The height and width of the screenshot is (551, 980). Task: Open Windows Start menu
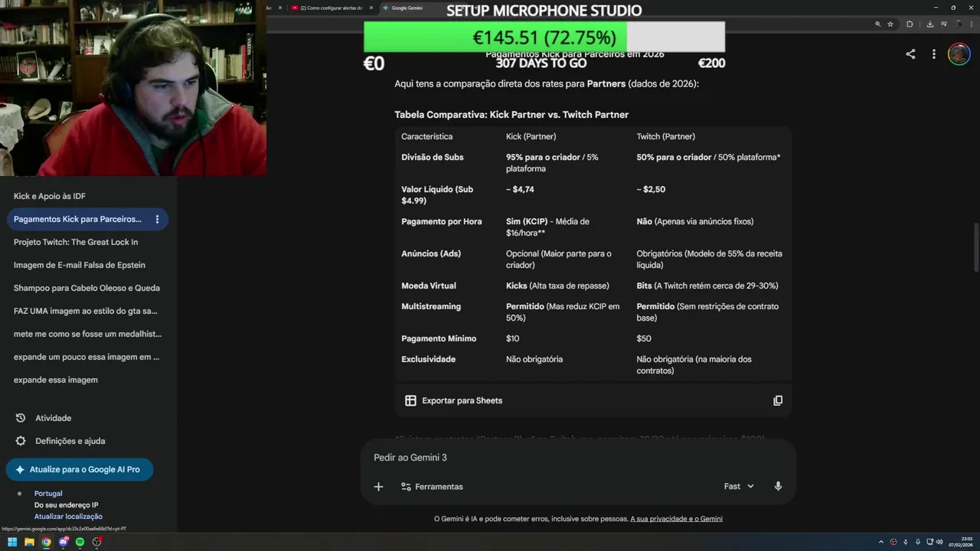point(12,542)
